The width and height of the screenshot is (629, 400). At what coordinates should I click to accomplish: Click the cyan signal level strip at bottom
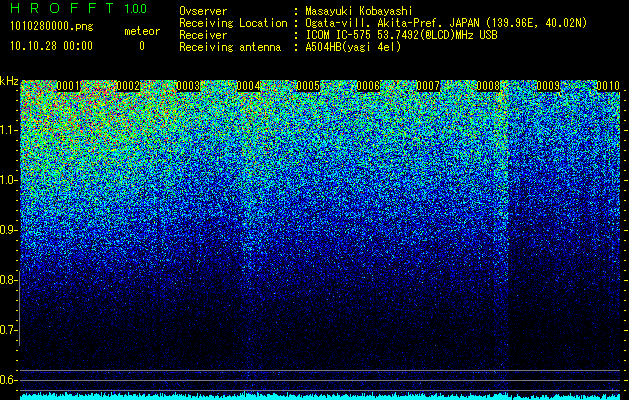[x=320, y=396]
